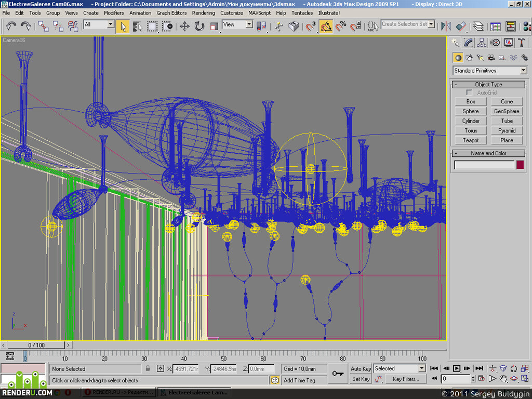Toggle the Angle Snap icon
This screenshot has height=399, width=532.
pos(325,26)
